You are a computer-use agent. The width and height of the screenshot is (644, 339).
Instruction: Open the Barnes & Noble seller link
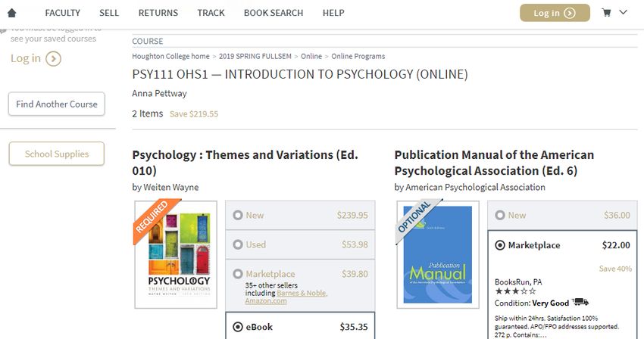(302, 293)
